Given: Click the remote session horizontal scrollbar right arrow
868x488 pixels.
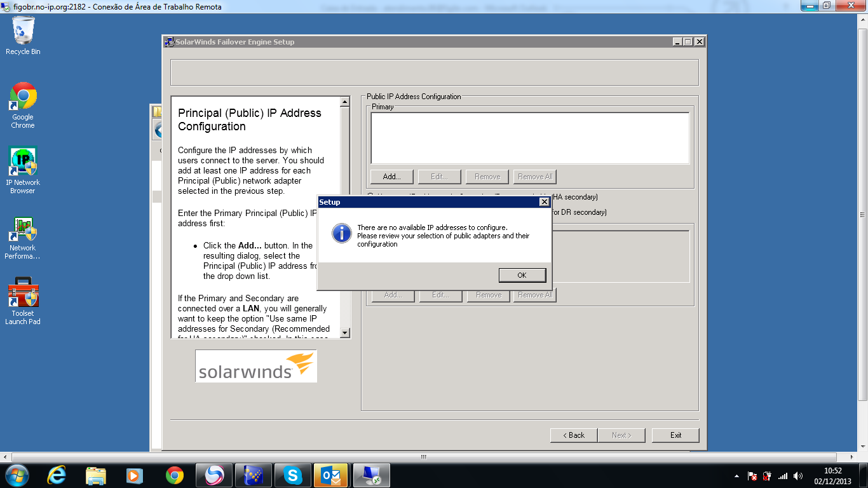Looking at the screenshot, I should pyautogui.click(x=852, y=456).
